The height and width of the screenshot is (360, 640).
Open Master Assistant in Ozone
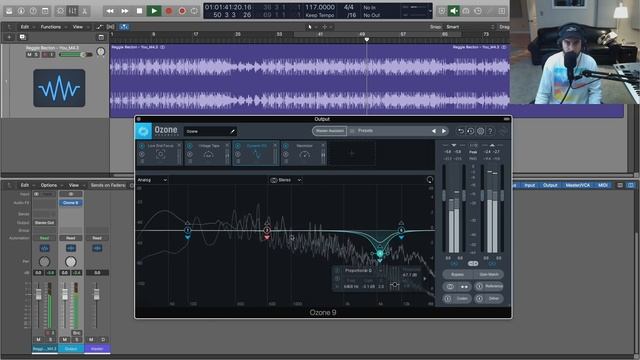pos(329,131)
